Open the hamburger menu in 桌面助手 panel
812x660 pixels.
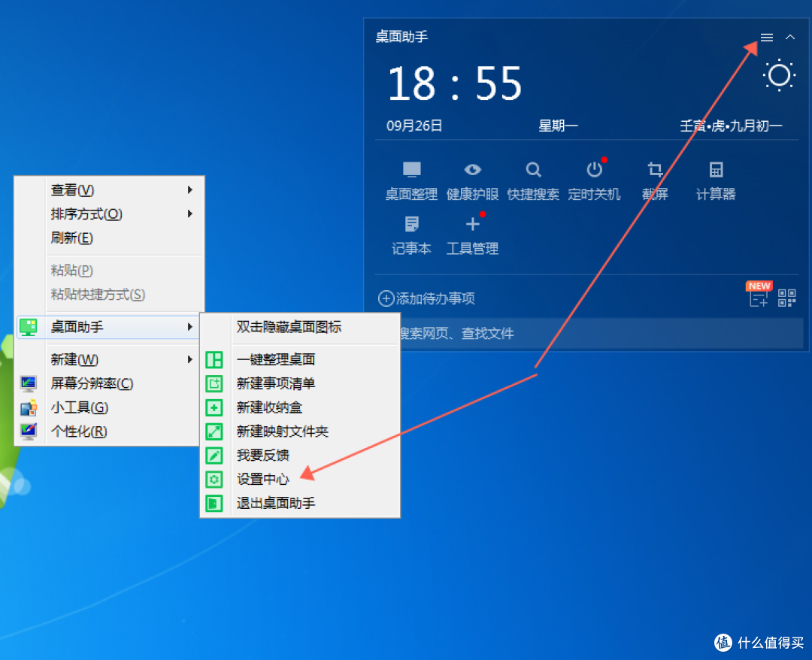pyautogui.click(x=766, y=38)
